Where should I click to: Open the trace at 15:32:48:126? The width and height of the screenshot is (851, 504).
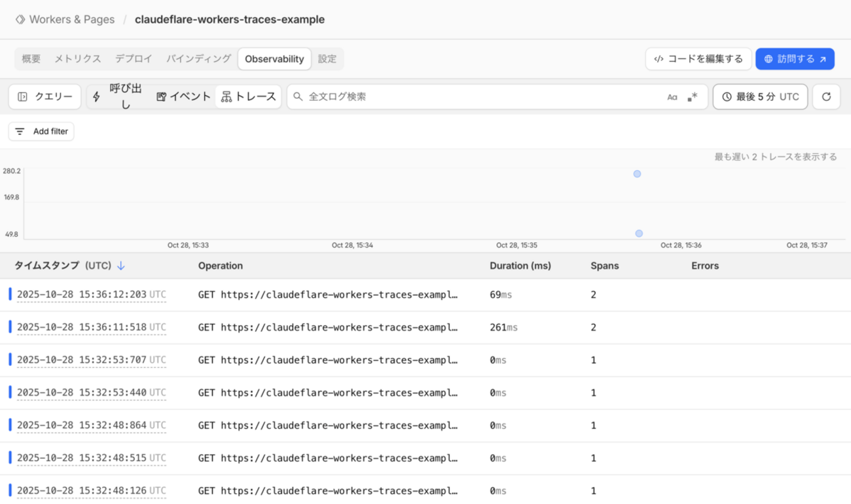(425, 491)
